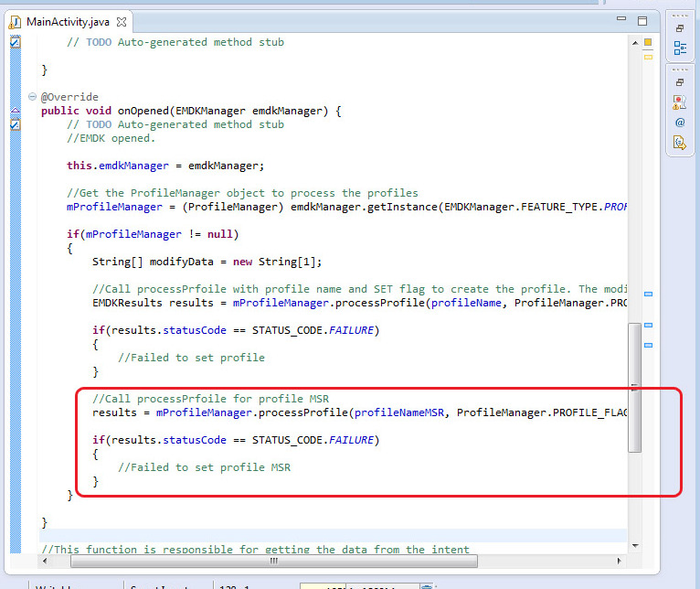
Task: Restore the lower minimized view stack
Action: pos(680,82)
